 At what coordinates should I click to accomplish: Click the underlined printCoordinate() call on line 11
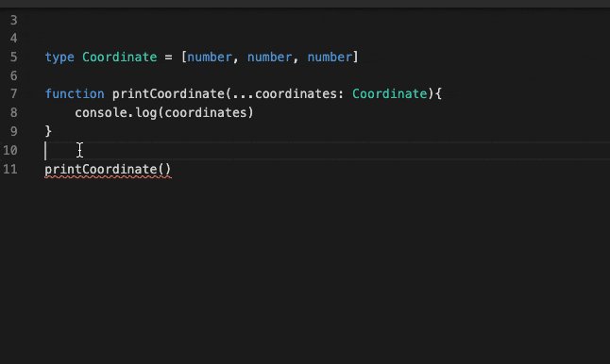click(108, 170)
